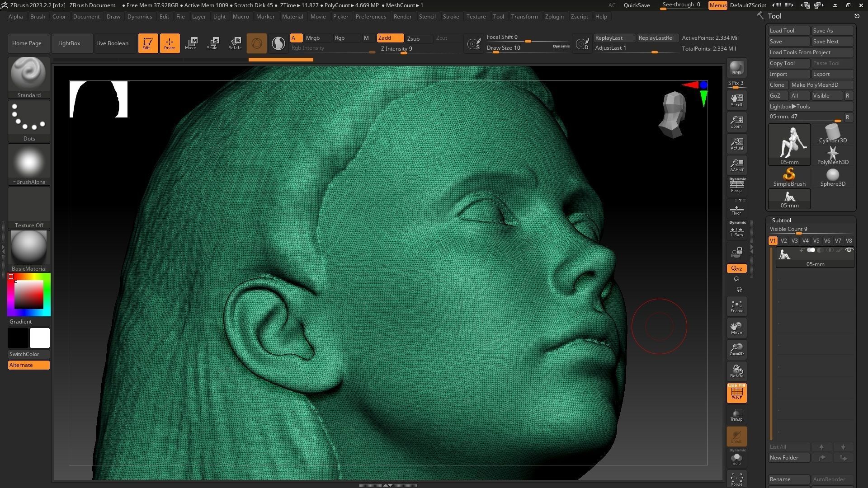Image resolution: width=868 pixels, height=488 pixels.
Task: Click the BPR render button
Action: click(x=736, y=68)
